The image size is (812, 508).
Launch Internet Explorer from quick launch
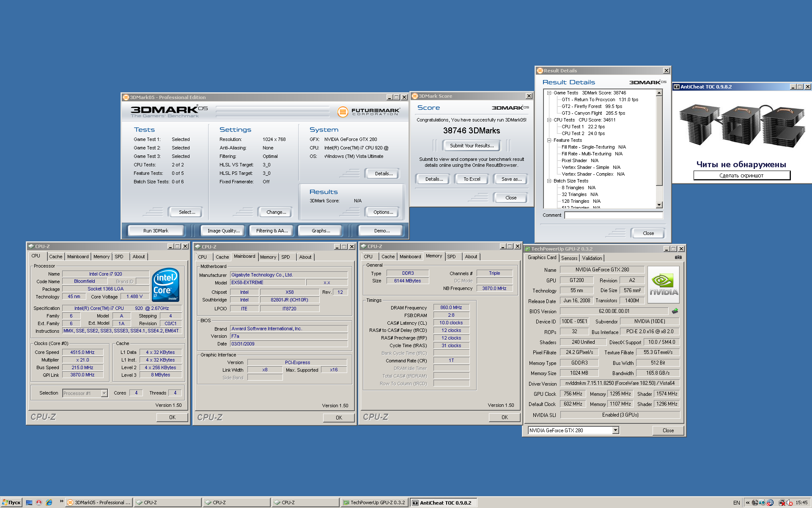point(49,502)
